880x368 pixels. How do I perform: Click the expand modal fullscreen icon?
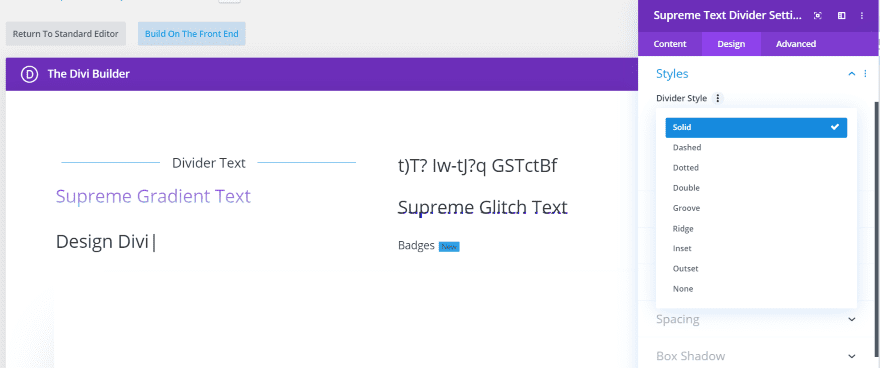pos(818,16)
